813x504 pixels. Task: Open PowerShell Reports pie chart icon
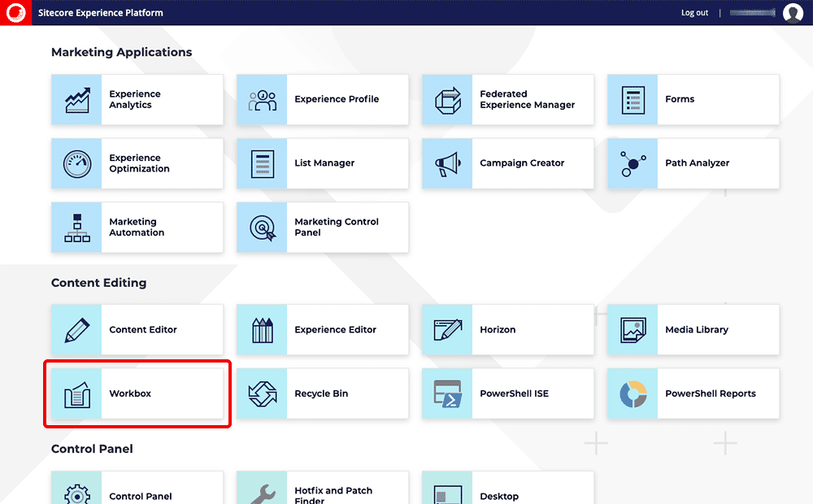pos(633,394)
